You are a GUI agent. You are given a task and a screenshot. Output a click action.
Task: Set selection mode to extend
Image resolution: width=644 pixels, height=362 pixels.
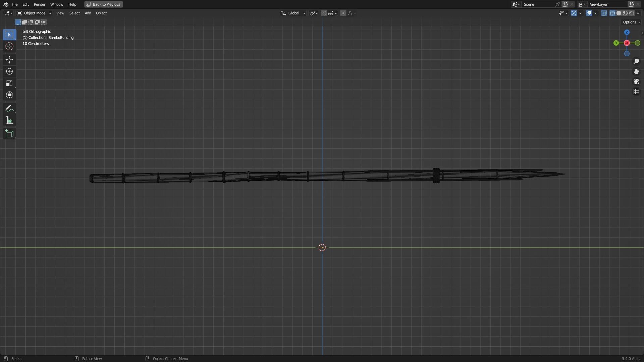[24, 22]
